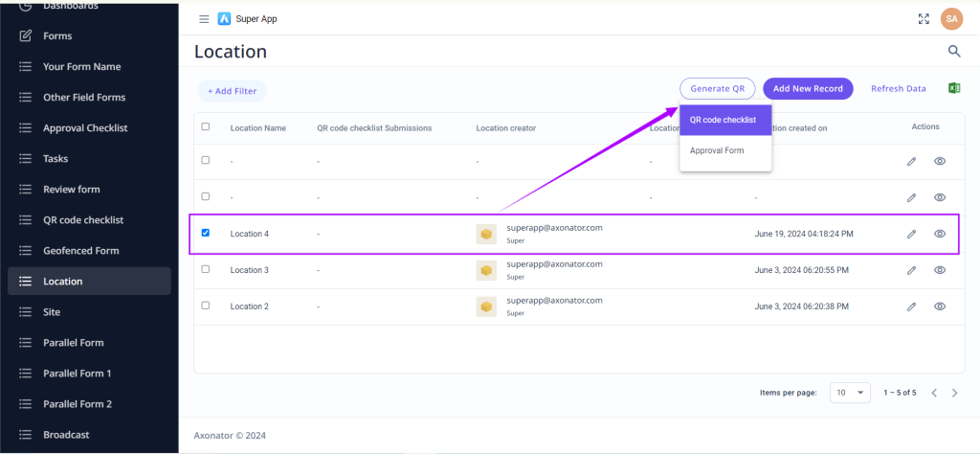Open Geofenced Form in sidebar
Image resolution: width=980 pixels, height=454 pixels.
pos(81,251)
